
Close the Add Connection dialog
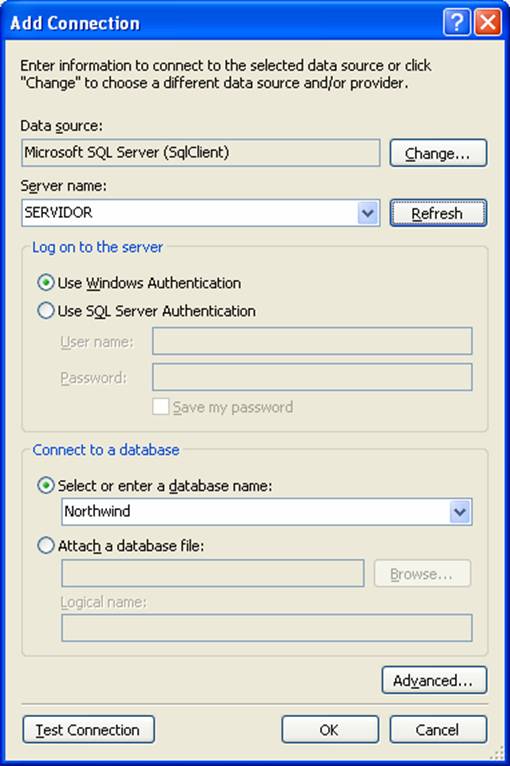click(488, 22)
